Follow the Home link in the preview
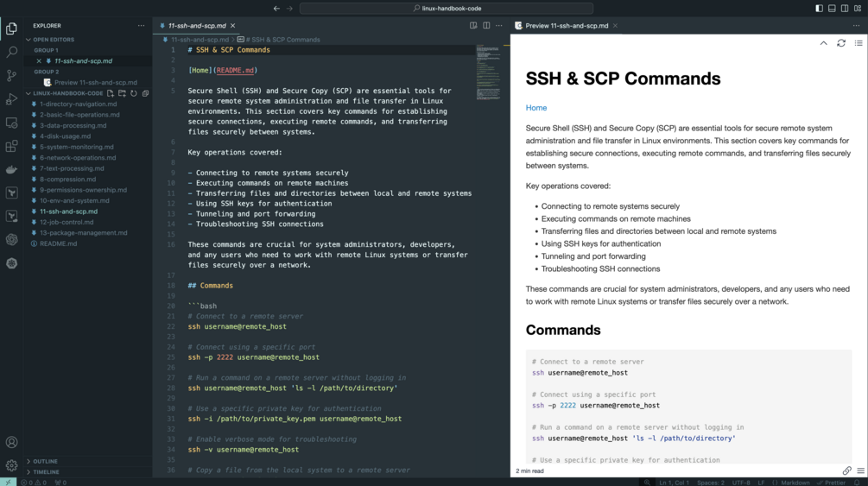The image size is (868, 486). (535, 108)
